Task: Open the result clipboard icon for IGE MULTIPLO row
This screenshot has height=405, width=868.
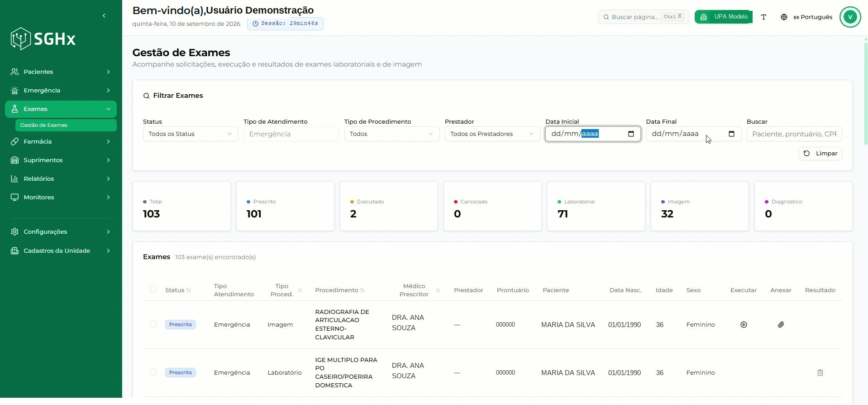Action: point(820,372)
